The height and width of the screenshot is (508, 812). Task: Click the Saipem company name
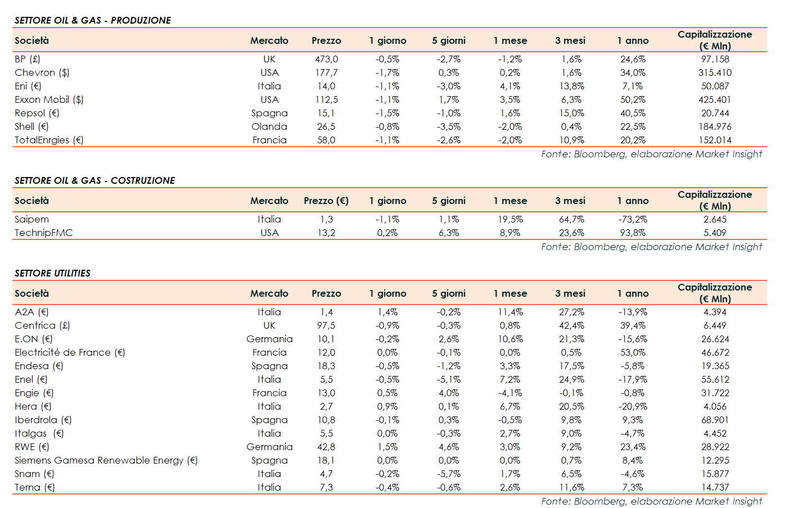(x=31, y=219)
